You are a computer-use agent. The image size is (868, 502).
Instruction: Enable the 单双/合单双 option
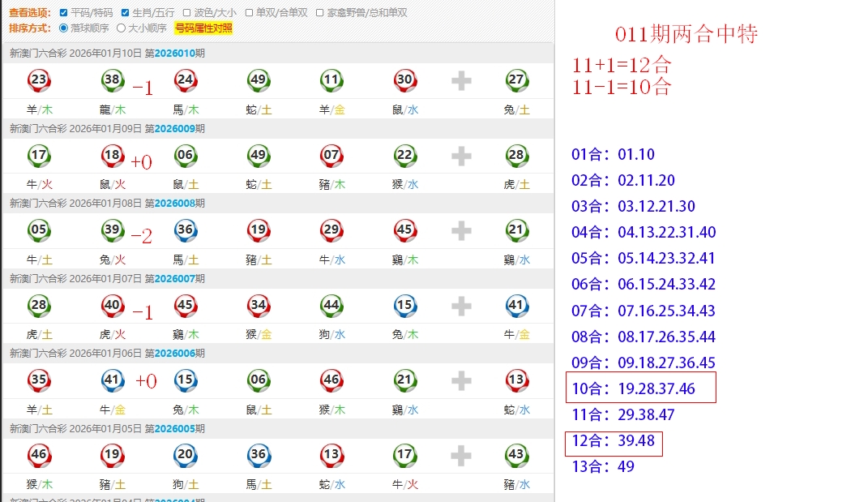coord(250,13)
